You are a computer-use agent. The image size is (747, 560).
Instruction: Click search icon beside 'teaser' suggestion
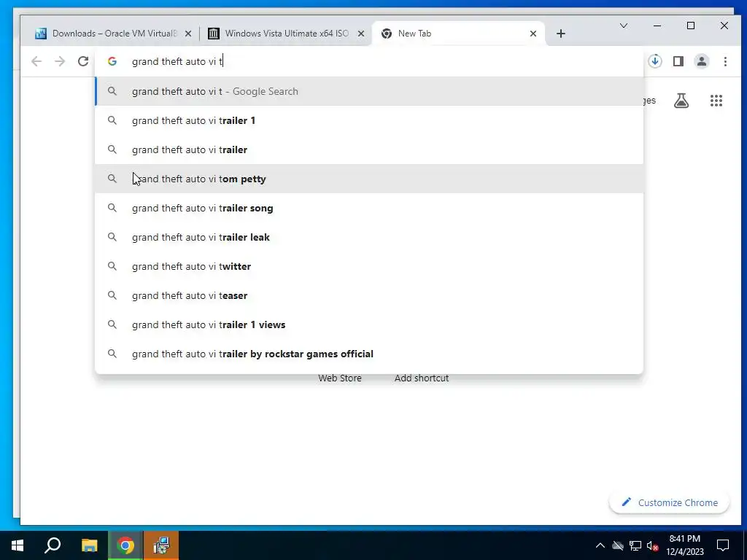(x=112, y=295)
